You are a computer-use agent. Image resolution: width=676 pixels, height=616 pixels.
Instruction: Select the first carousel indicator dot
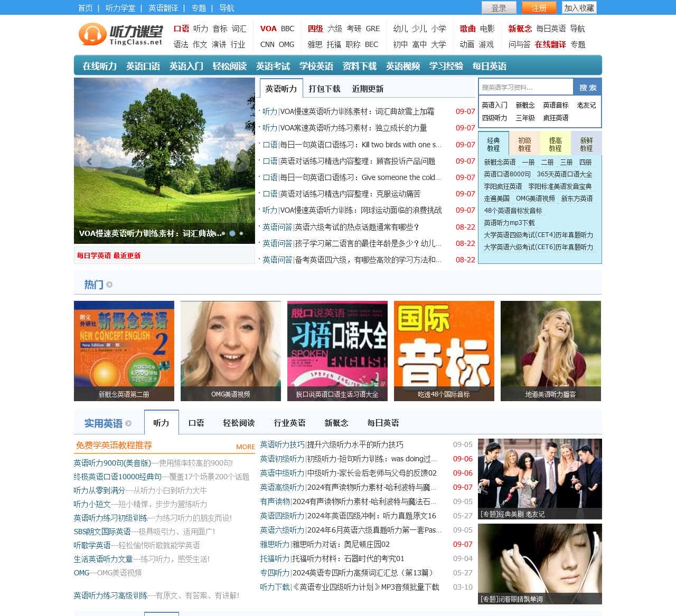223,233
